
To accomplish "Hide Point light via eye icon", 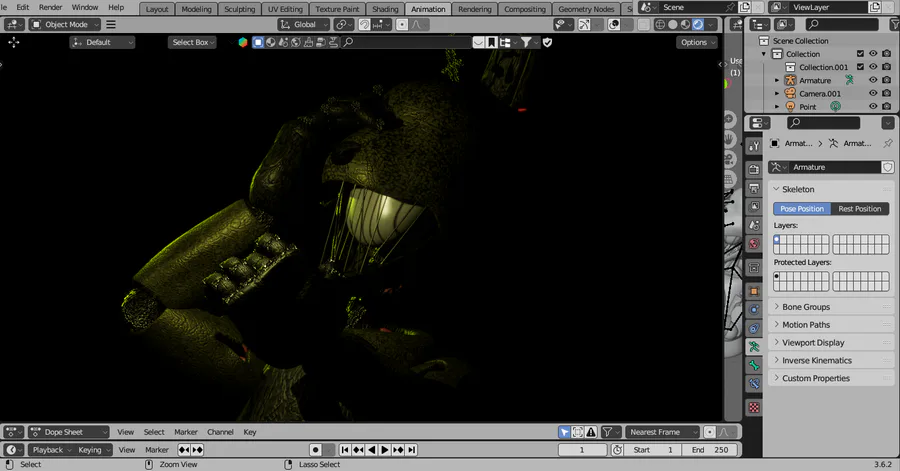I will 873,107.
